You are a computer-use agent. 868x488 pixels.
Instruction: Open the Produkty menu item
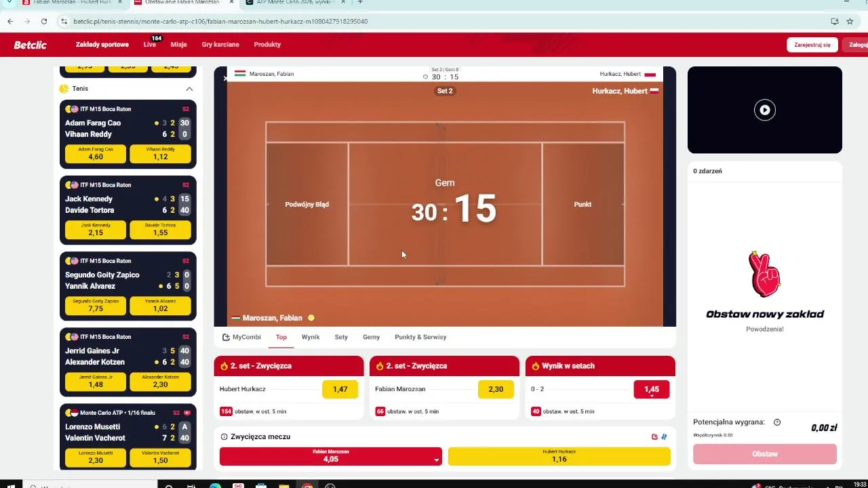pyautogui.click(x=267, y=45)
